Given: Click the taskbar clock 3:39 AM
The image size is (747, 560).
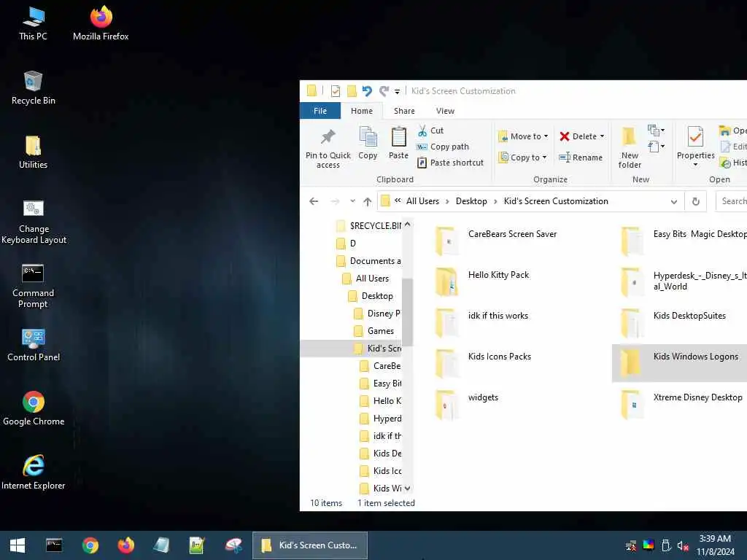Looking at the screenshot, I should point(715,539).
